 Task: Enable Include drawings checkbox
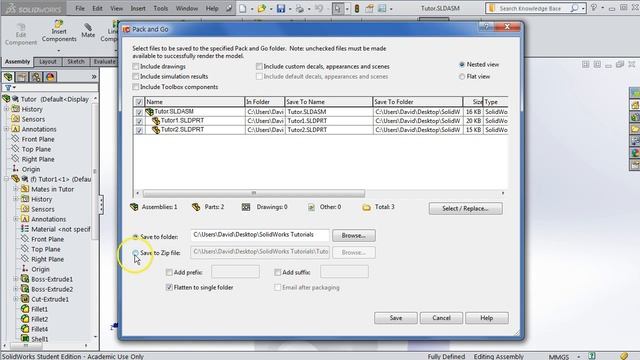tap(136, 66)
